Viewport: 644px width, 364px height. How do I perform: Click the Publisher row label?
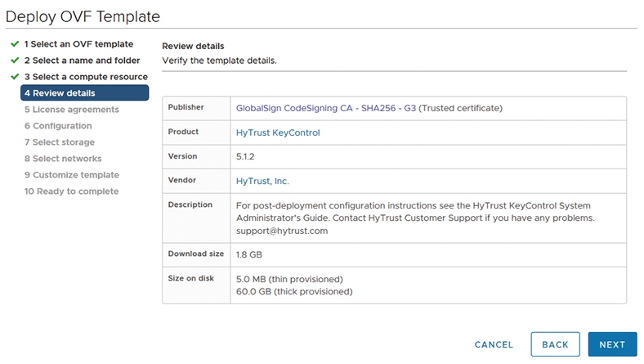pyautogui.click(x=186, y=107)
